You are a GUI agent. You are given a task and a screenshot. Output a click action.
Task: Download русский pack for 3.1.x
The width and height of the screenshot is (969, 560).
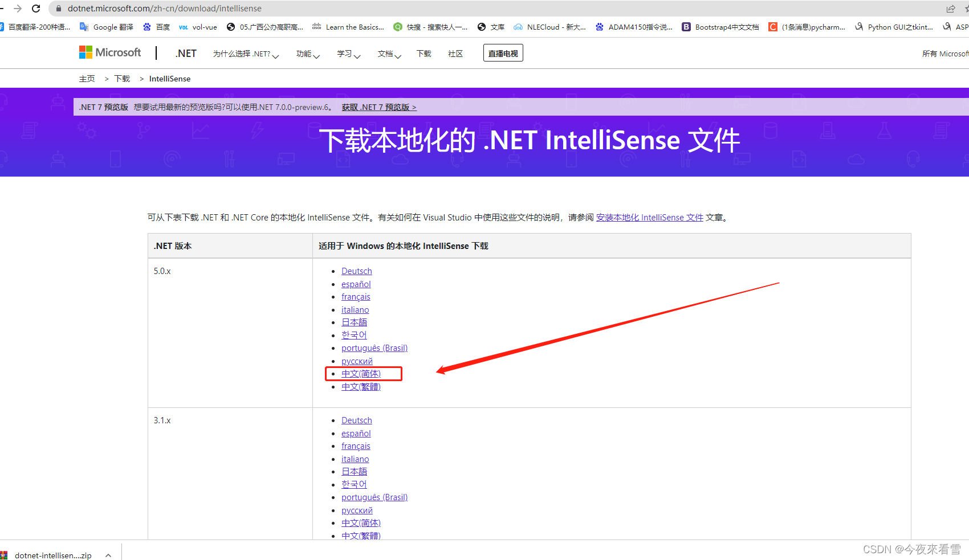(357, 510)
